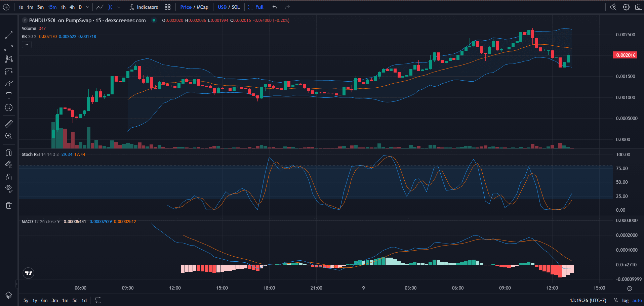Toggle Magnet mode in the left toolbar
This screenshot has width=644, height=306.
coord(8,152)
